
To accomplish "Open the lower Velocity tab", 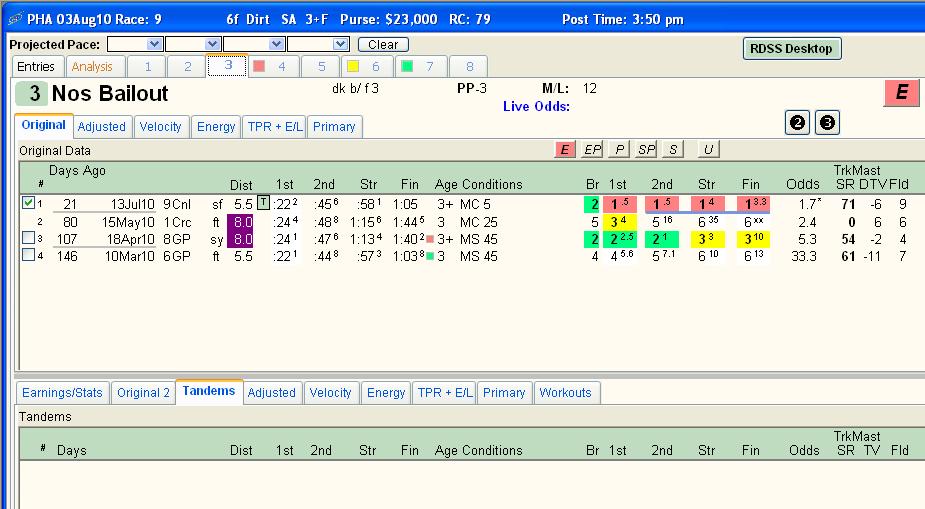I will click(x=330, y=393).
